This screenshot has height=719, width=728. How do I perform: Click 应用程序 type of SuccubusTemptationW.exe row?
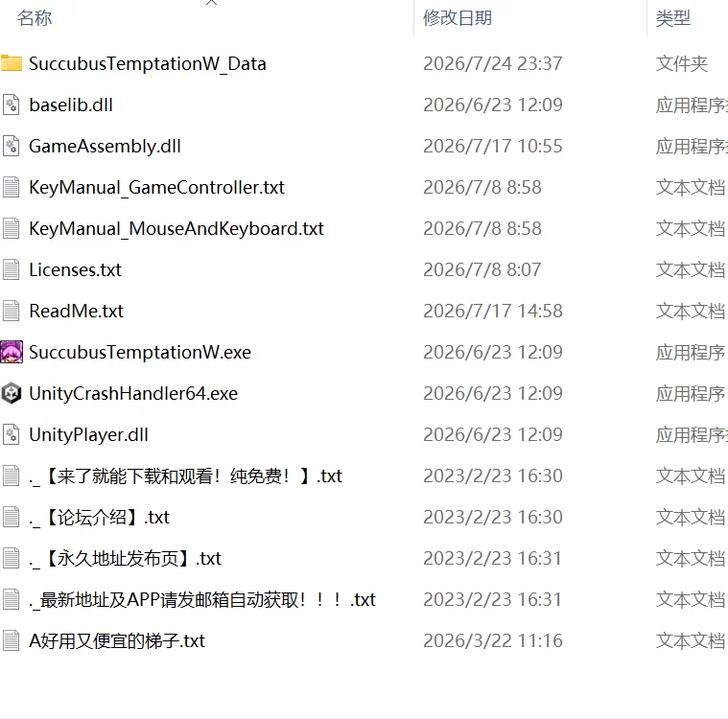[x=691, y=352]
